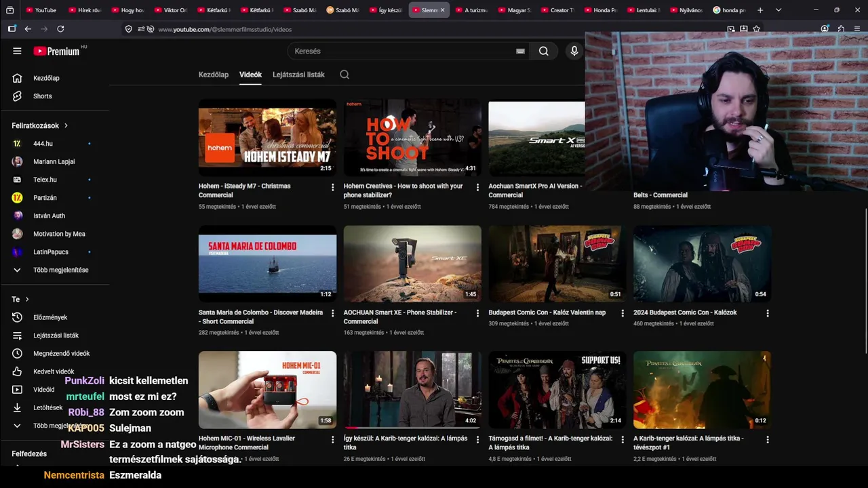Open Lejátszási listák in the sidebar

click(x=54, y=335)
